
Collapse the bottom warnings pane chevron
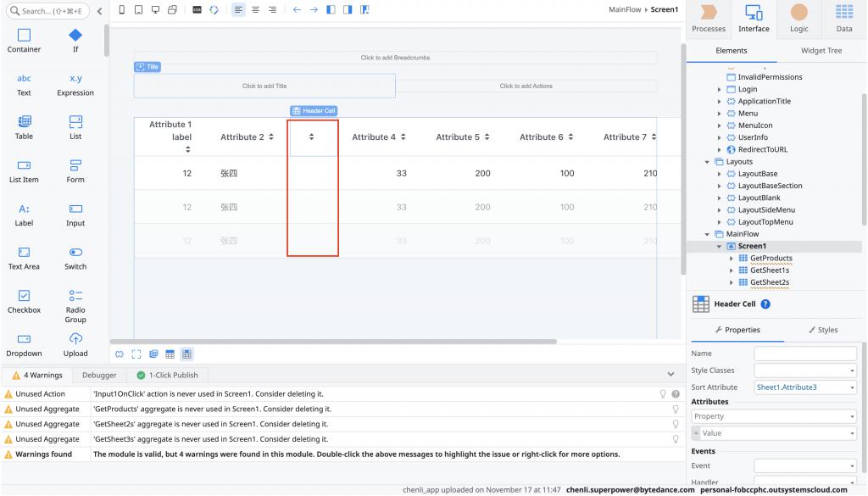[671, 374]
